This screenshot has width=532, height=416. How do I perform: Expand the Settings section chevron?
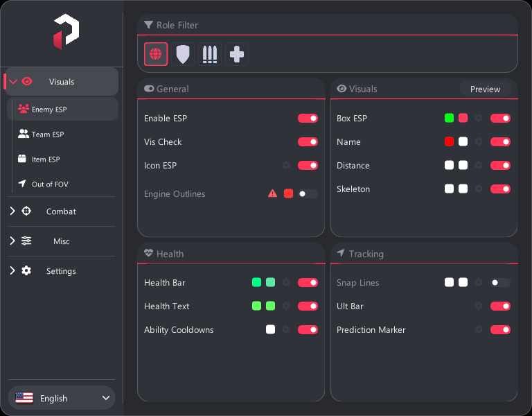12,270
